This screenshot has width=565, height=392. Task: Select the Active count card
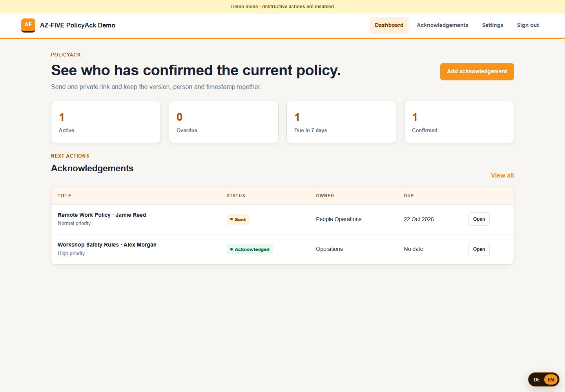click(x=106, y=122)
